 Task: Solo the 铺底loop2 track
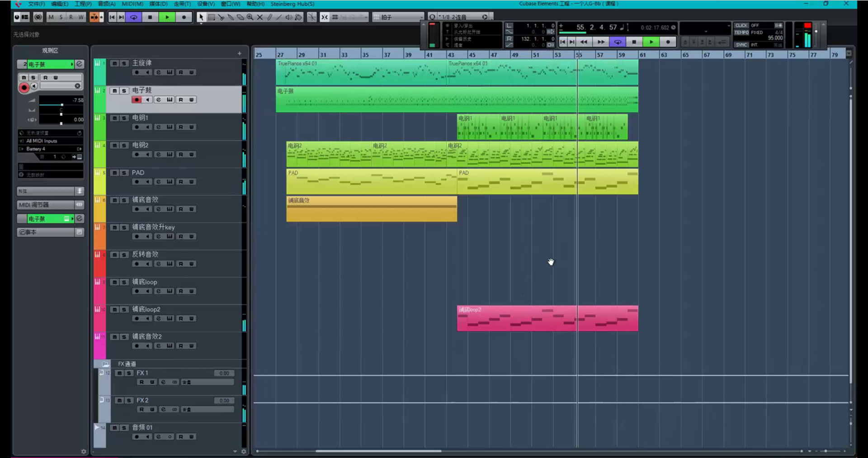coord(124,310)
